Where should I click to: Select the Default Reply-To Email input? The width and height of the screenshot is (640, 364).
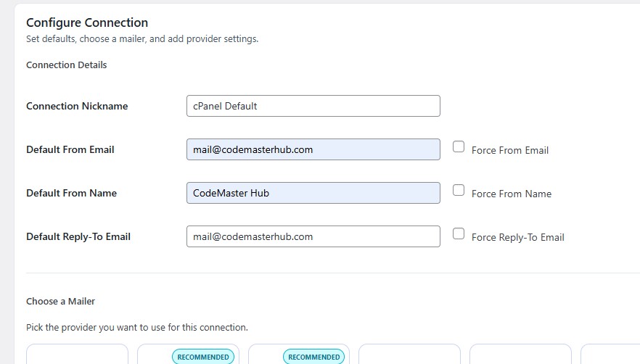[313, 236]
